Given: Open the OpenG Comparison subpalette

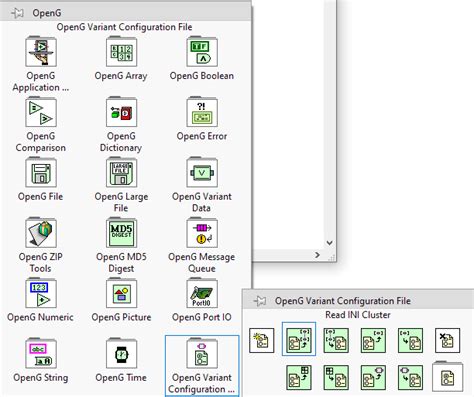Looking at the screenshot, I should tap(41, 112).
